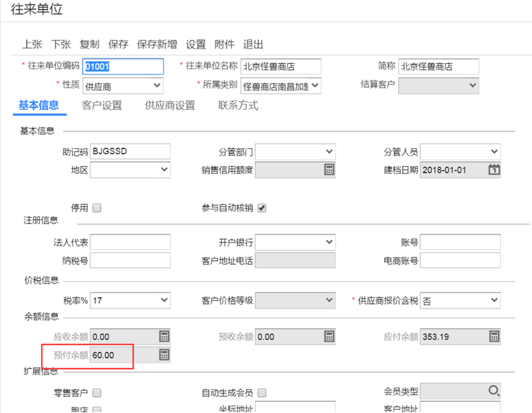Click calculator icon in 预收余额 field

(x=329, y=337)
